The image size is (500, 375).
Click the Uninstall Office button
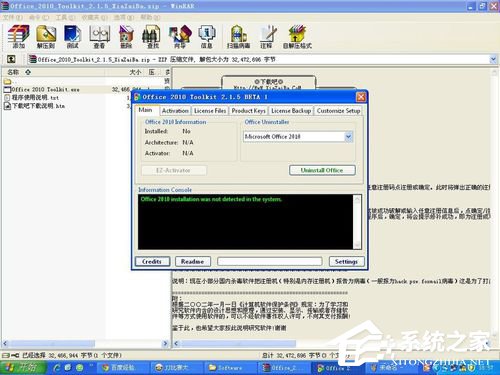click(322, 170)
